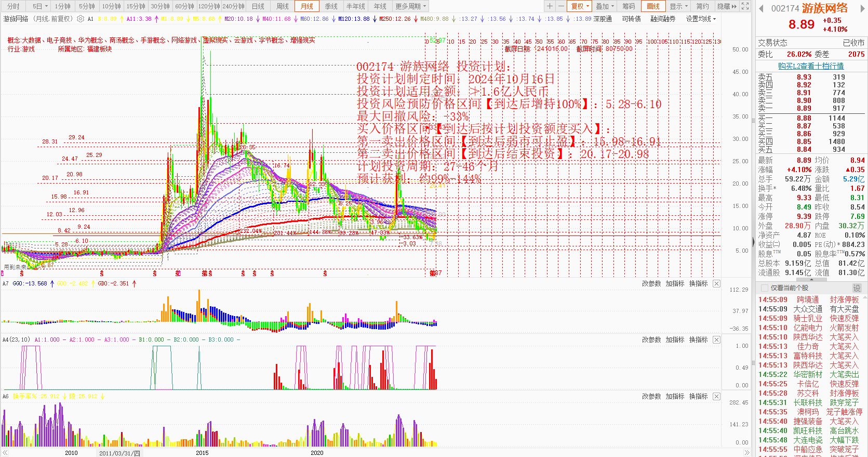Click 可转债 tag
This screenshot has width=868, height=457.
tap(631, 19)
